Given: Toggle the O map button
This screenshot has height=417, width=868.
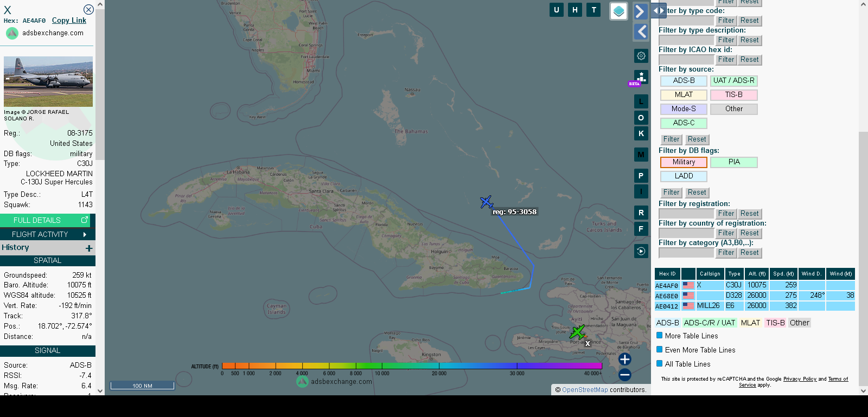Looking at the screenshot, I should click(641, 118).
